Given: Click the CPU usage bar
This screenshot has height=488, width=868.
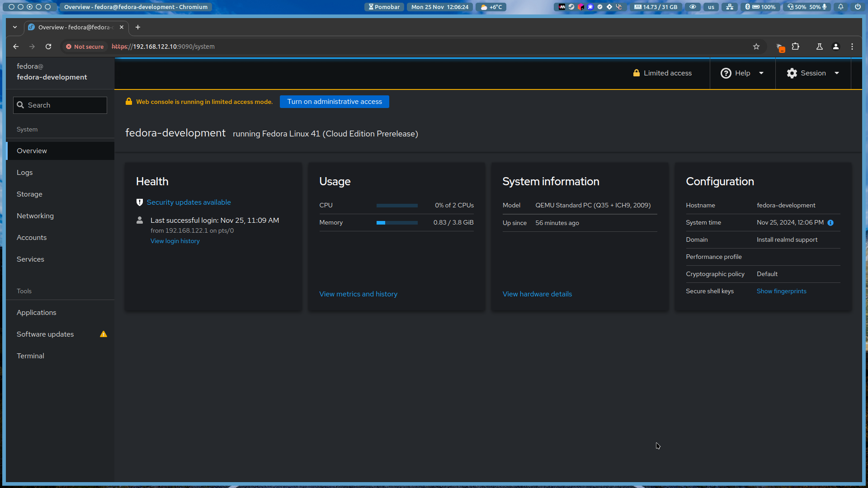Looking at the screenshot, I should tap(397, 206).
